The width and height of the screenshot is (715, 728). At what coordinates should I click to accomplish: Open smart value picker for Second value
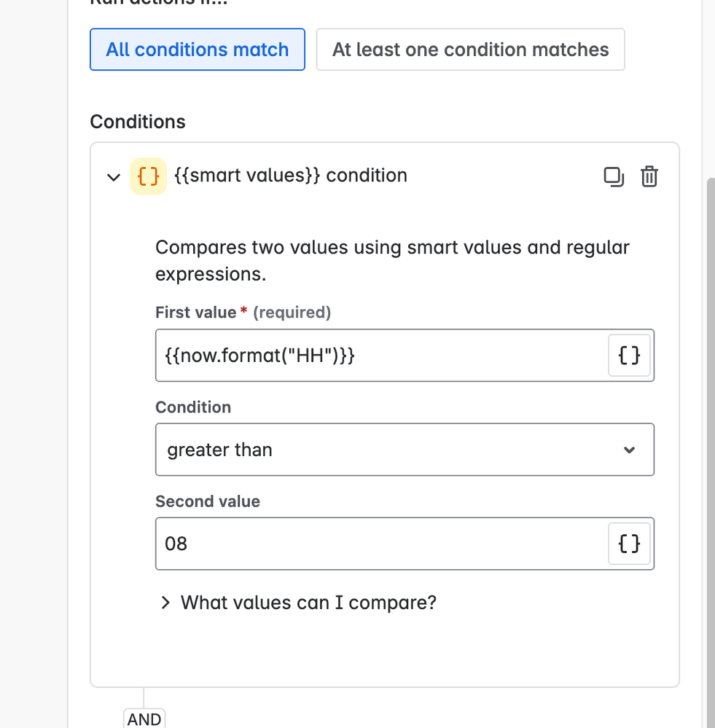(x=629, y=544)
